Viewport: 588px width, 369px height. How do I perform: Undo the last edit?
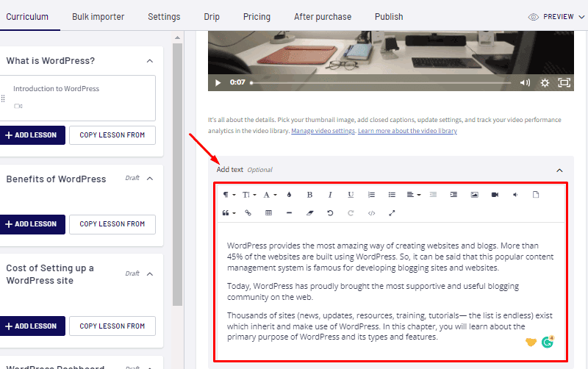click(x=330, y=213)
